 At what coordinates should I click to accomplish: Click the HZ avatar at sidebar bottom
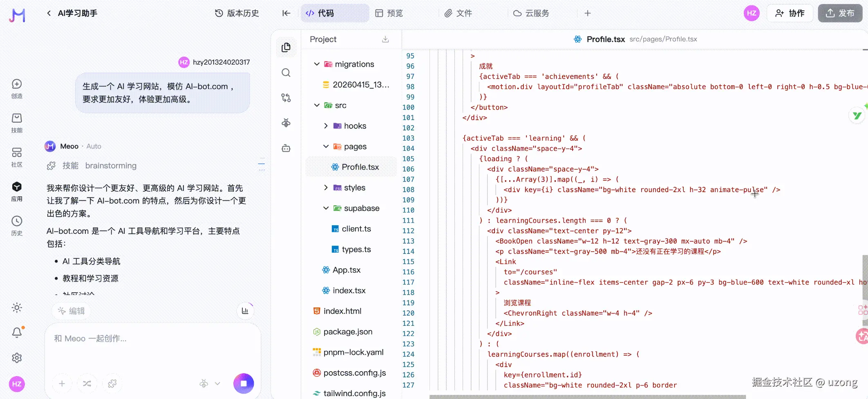[x=17, y=384]
